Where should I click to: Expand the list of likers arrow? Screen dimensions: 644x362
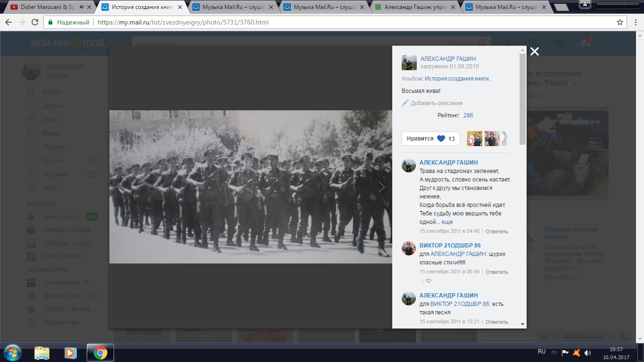click(505, 139)
